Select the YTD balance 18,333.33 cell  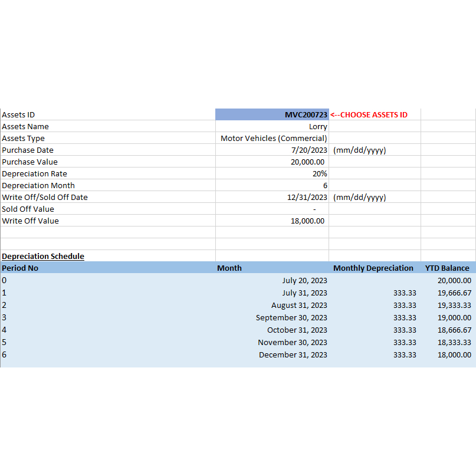point(454,342)
